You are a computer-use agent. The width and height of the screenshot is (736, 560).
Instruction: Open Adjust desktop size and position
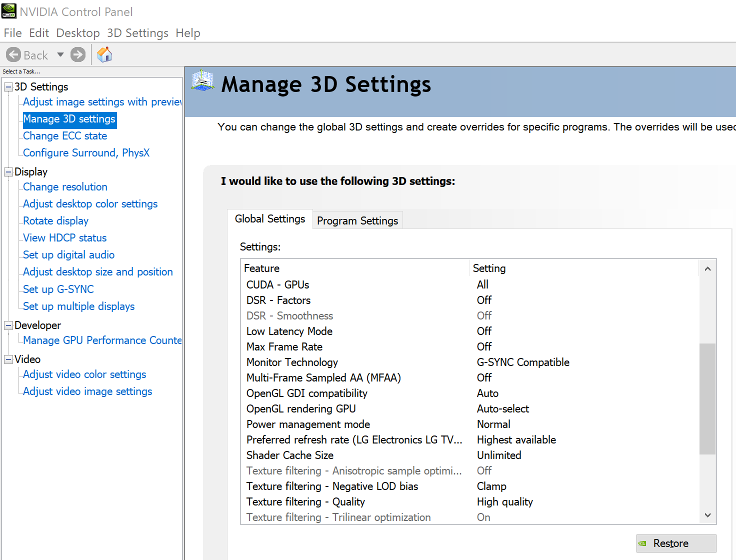click(x=98, y=272)
